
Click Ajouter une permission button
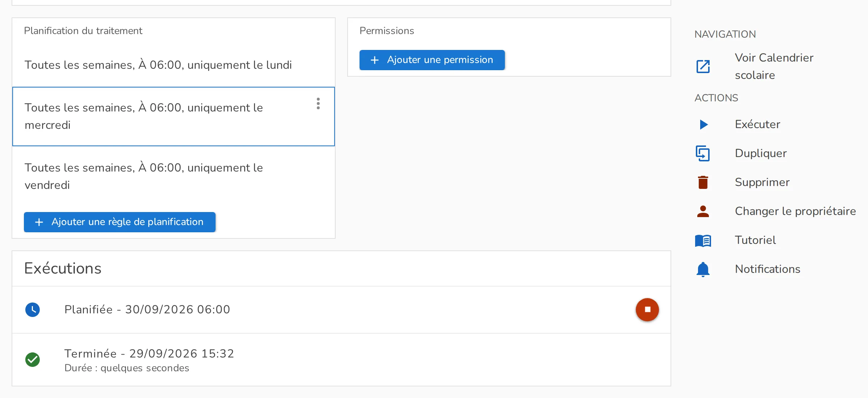tap(432, 60)
